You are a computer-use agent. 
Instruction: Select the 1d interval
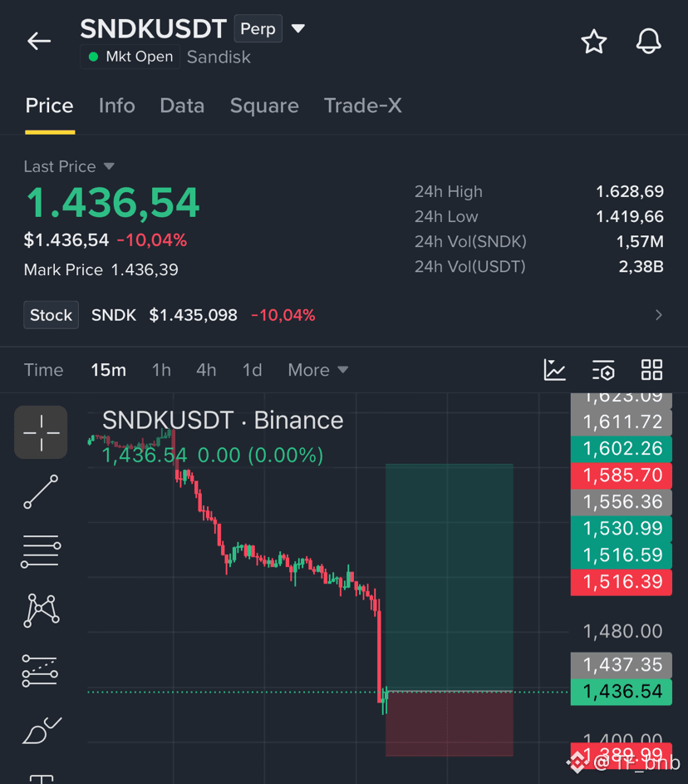coord(252,370)
